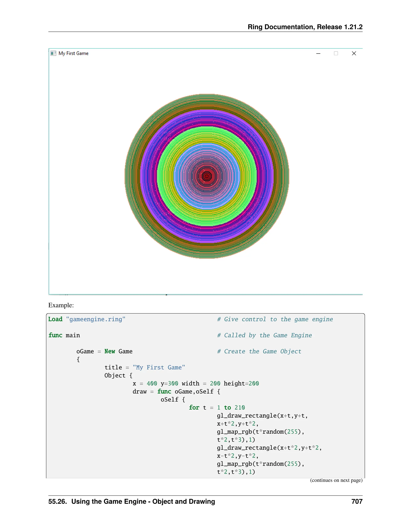
Task: Click the "gameengine.ring" string in code
Action: tap(96, 319)
